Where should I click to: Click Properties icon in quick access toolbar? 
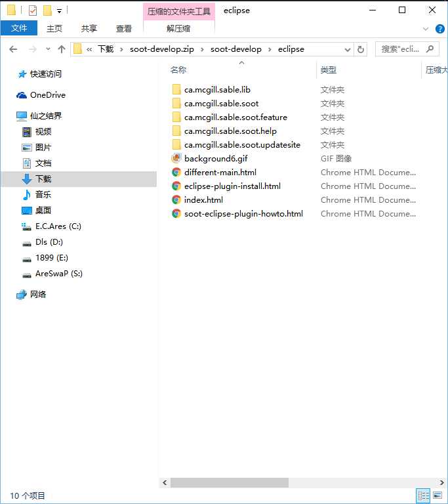[x=32, y=10]
